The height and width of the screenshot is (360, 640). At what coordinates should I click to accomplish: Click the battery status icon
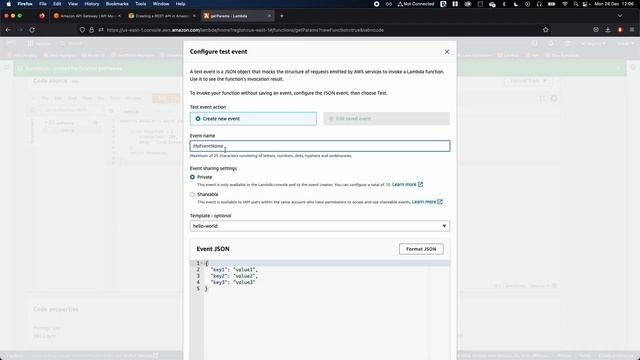click(551, 4)
